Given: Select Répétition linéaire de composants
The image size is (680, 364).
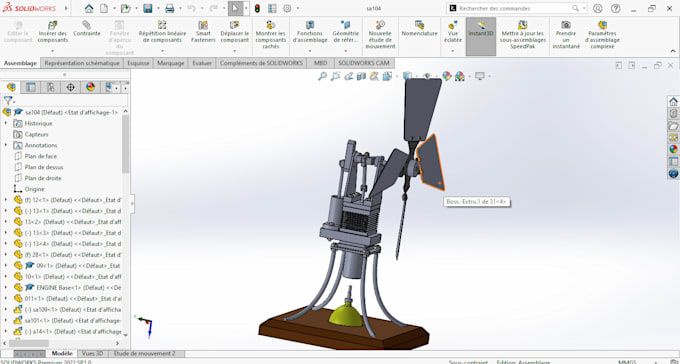Looking at the screenshot, I should [x=162, y=32].
